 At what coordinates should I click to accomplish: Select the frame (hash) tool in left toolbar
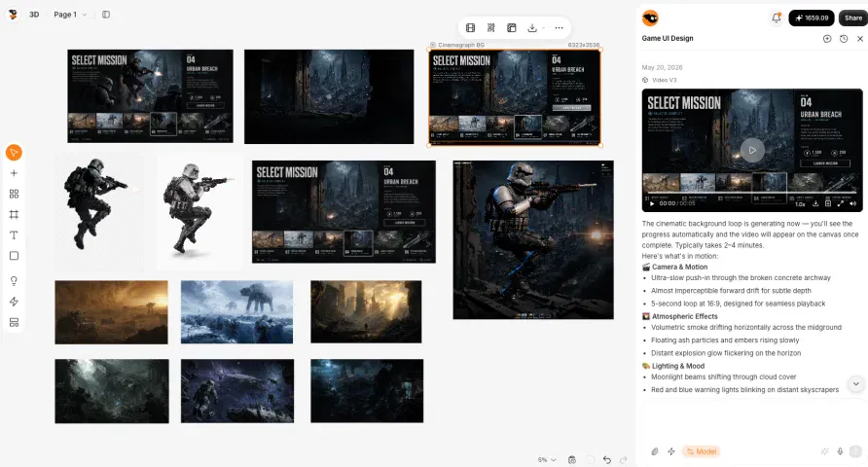click(x=14, y=215)
